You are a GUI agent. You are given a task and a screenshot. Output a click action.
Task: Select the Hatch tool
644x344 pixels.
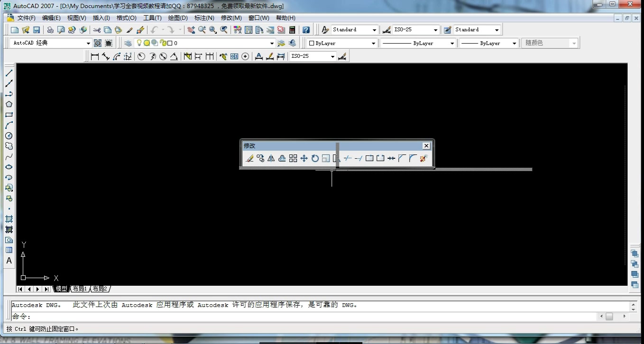[9, 219]
